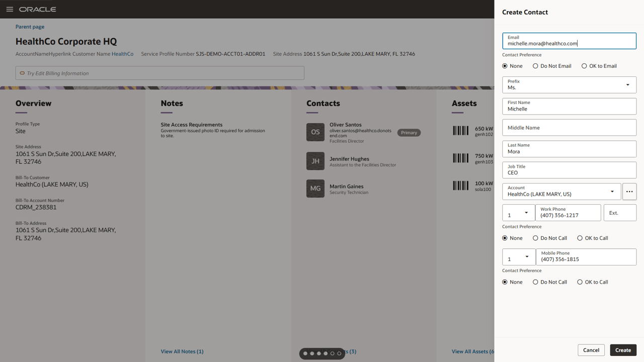Open the Account dropdown for HealthCo
This screenshot has height=362, width=644.
(x=612, y=192)
